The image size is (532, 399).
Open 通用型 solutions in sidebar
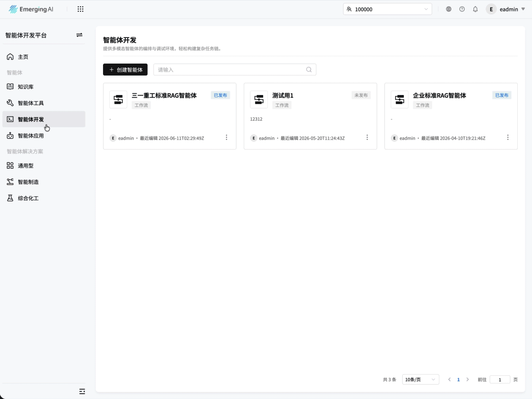(x=44, y=165)
